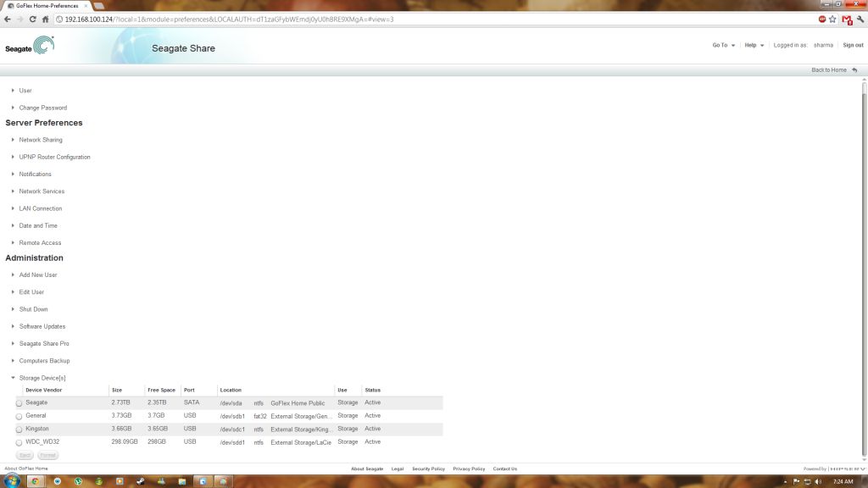Screen dimensions: 868x488
Task: Expand the Network Sharing section
Action: coord(41,140)
